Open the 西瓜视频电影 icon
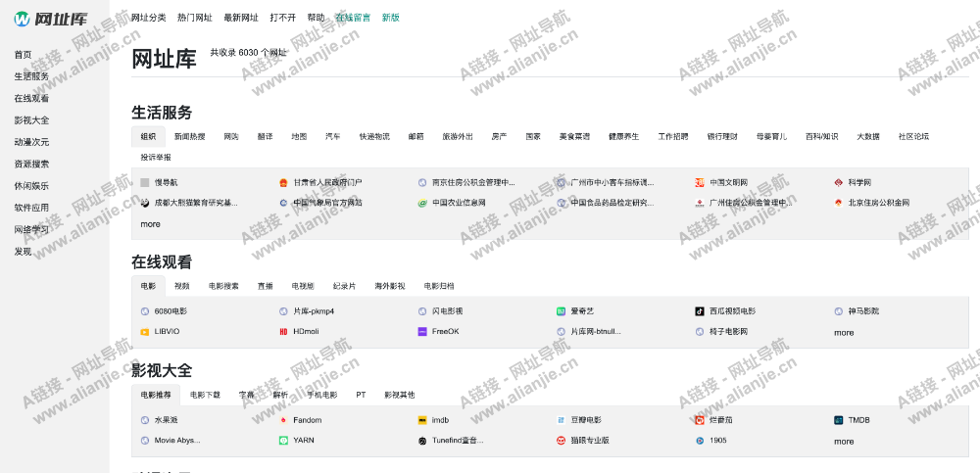The image size is (980, 473). pyautogui.click(x=700, y=311)
